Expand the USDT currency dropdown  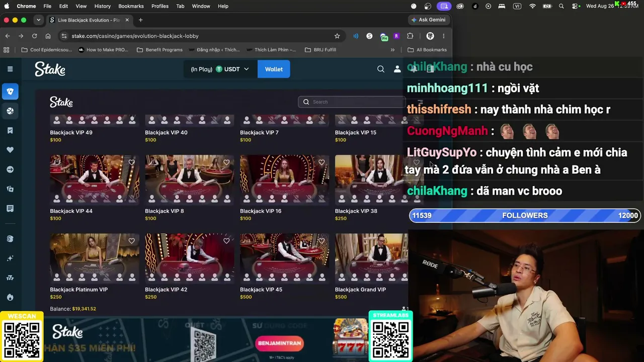(x=246, y=69)
